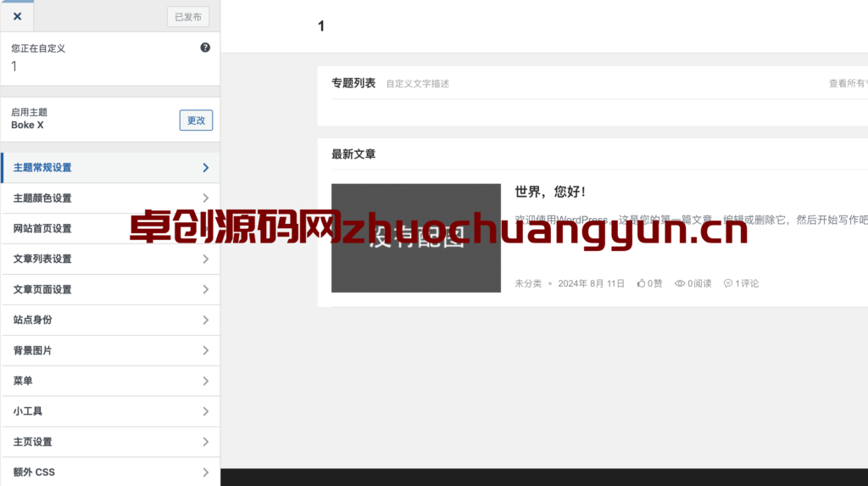Select the 额外 CSS label

tap(34, 472)
